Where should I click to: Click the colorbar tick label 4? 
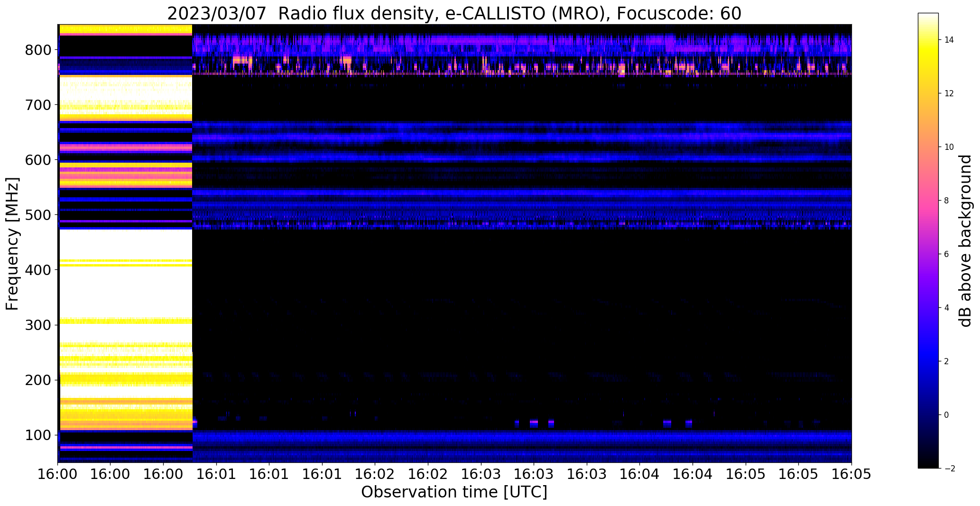tap(946, 308)
